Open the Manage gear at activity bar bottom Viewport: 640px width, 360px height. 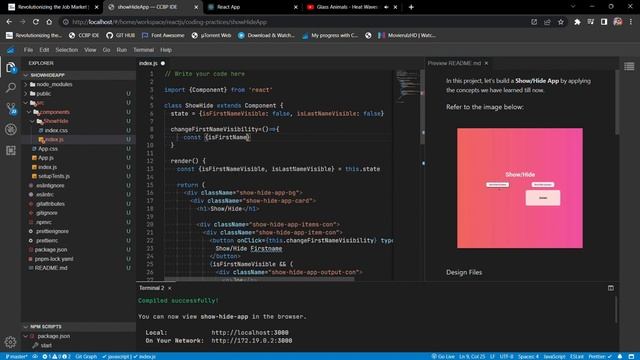[10, 342]
